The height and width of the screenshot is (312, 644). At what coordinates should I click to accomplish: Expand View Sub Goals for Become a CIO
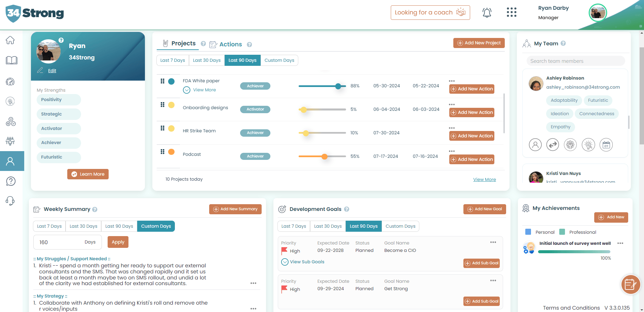coord(303,262)
